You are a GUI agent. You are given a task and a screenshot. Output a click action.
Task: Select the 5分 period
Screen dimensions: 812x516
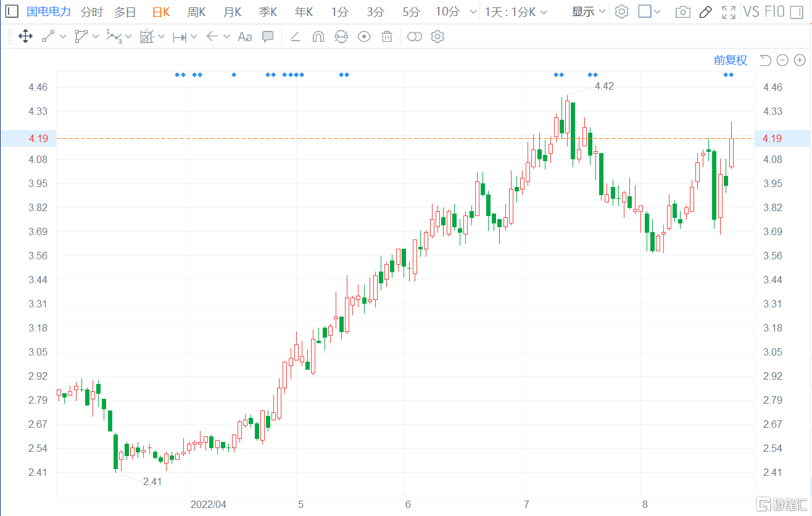[411, 12]
